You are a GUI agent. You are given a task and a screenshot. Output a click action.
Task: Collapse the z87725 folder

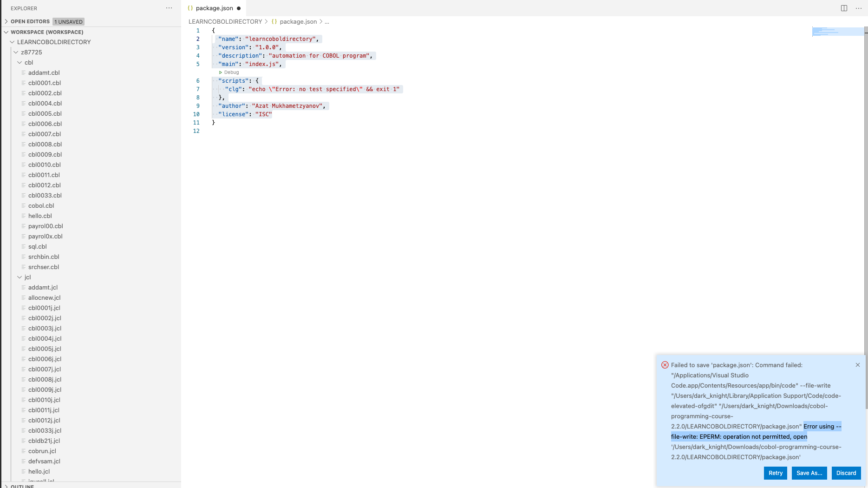16,52
